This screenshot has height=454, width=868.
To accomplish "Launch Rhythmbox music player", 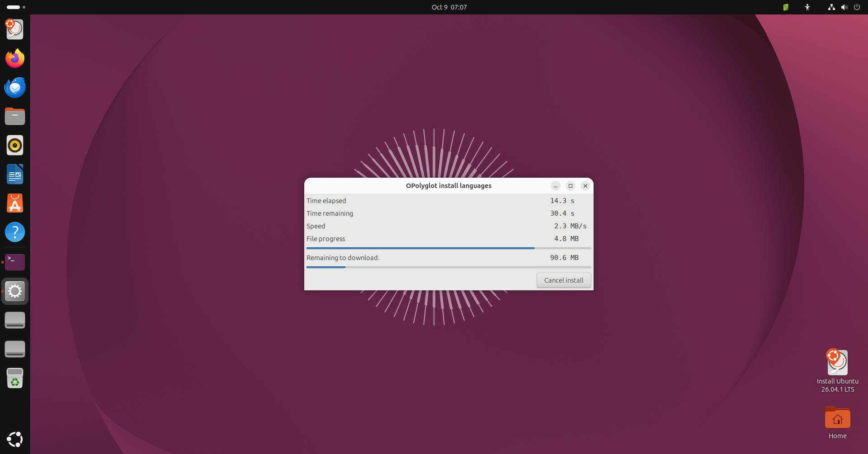I will (x=15, y=145).
